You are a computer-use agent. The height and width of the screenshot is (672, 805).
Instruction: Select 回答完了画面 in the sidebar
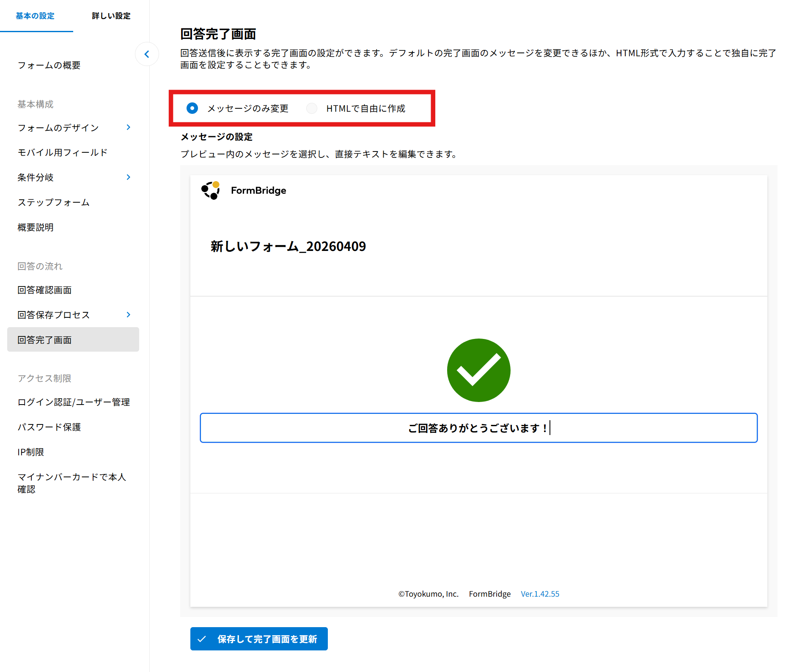point(73,339)
